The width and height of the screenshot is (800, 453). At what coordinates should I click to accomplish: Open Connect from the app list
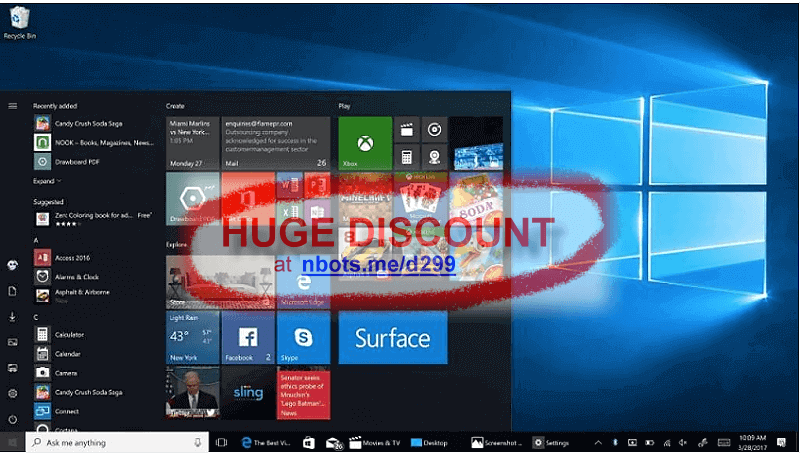point(94,411)
